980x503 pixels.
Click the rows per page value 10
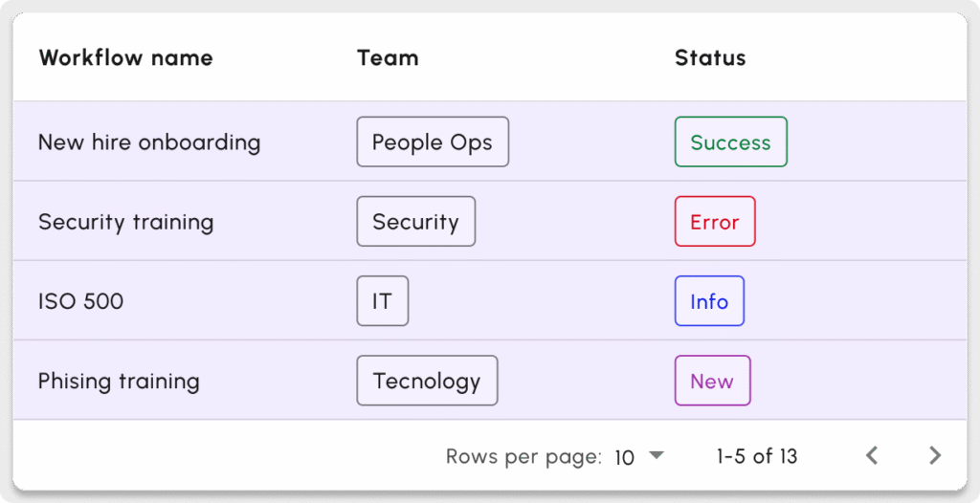click(625, 457)
